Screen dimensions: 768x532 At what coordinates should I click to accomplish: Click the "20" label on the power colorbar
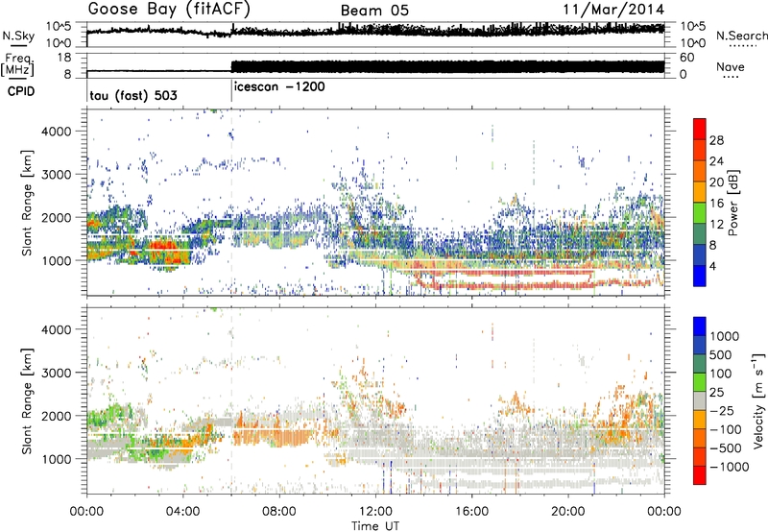point(716,182)
